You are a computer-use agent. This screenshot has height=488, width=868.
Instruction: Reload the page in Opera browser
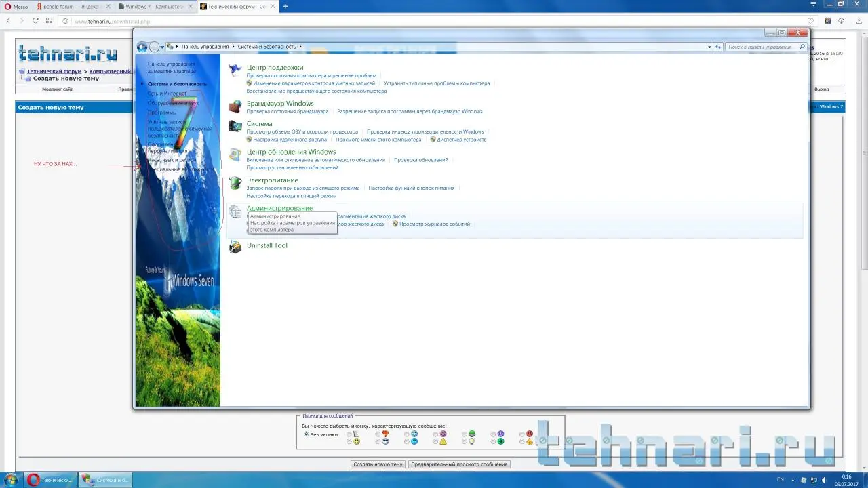[35, 21]
